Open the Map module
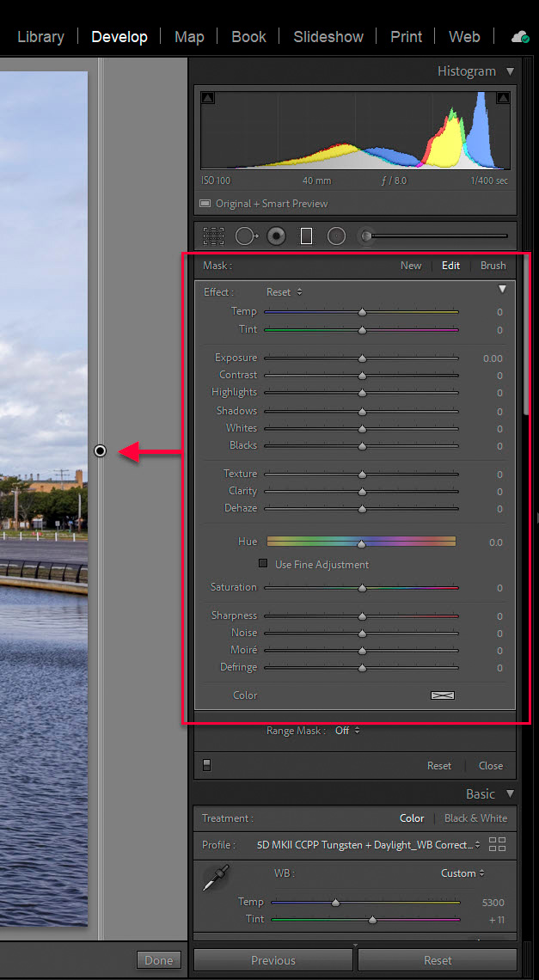Viewport: 539px width, 980px height. [x=189, y=37]
